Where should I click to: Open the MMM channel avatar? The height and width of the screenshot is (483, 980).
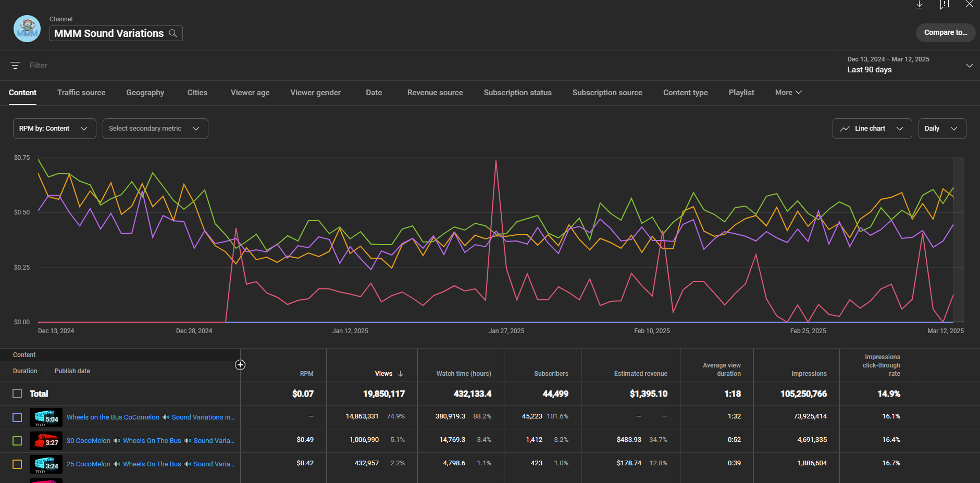click(27, 29)
